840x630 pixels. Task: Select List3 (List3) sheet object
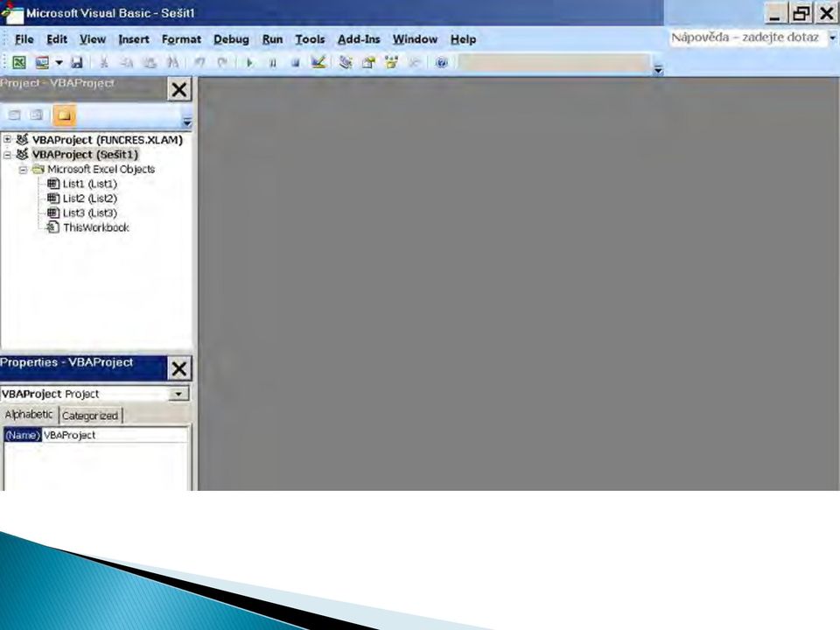(89, 213)
